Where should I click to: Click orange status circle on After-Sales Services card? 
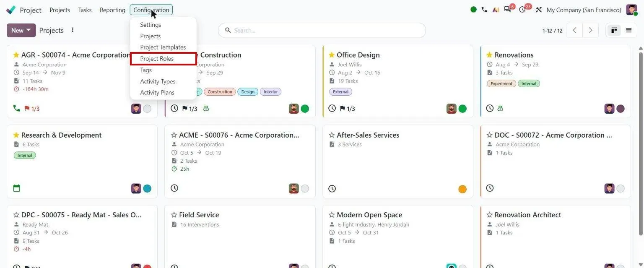point(462,189)
